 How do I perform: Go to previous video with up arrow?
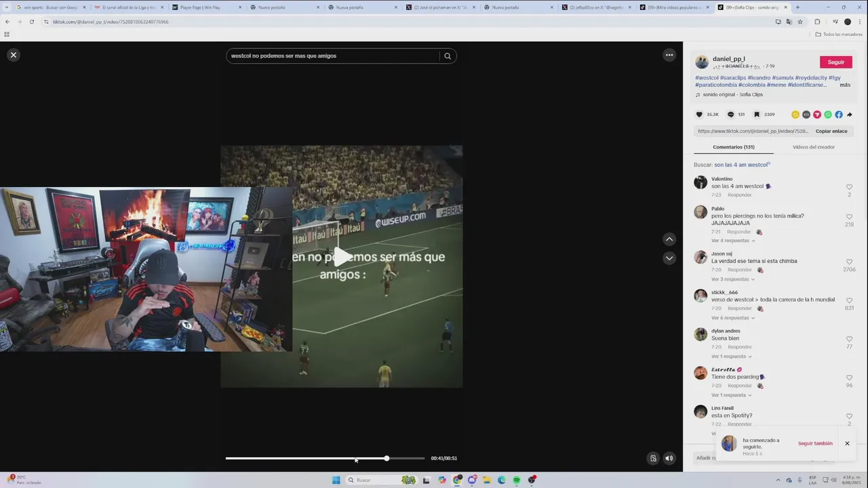pos(669,239)
